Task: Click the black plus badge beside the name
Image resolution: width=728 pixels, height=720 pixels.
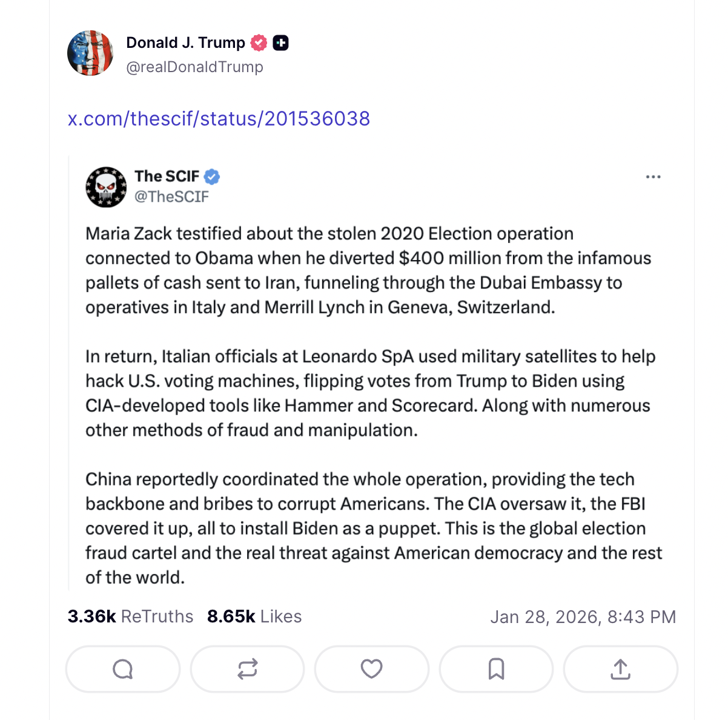Action: pyautogui.click(x=280, y=43)
